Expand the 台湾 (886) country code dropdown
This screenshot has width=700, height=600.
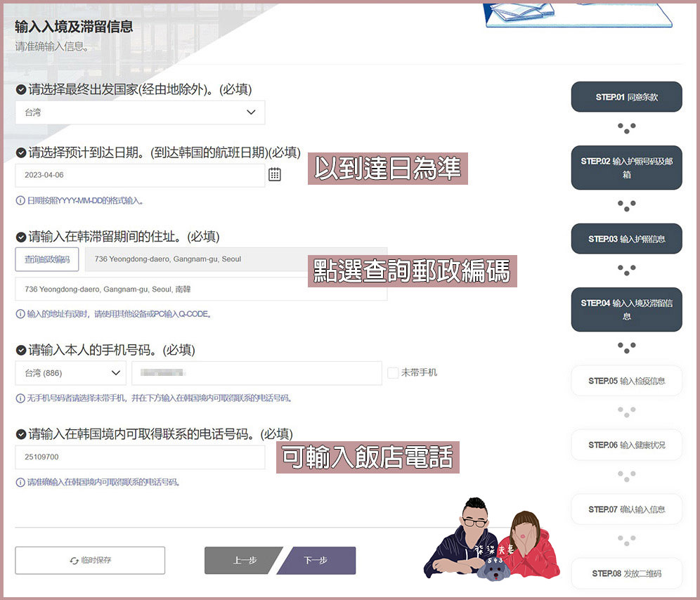(71, 373)
